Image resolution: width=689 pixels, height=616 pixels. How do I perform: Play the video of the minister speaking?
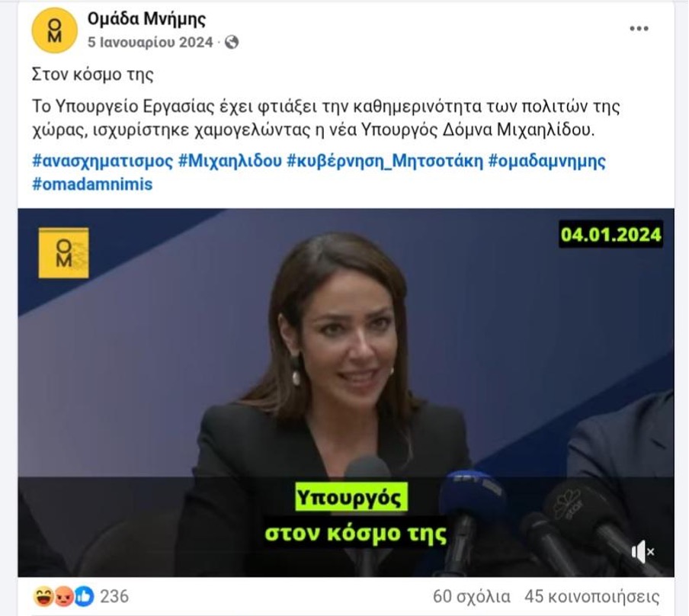(x=346, y=392)
